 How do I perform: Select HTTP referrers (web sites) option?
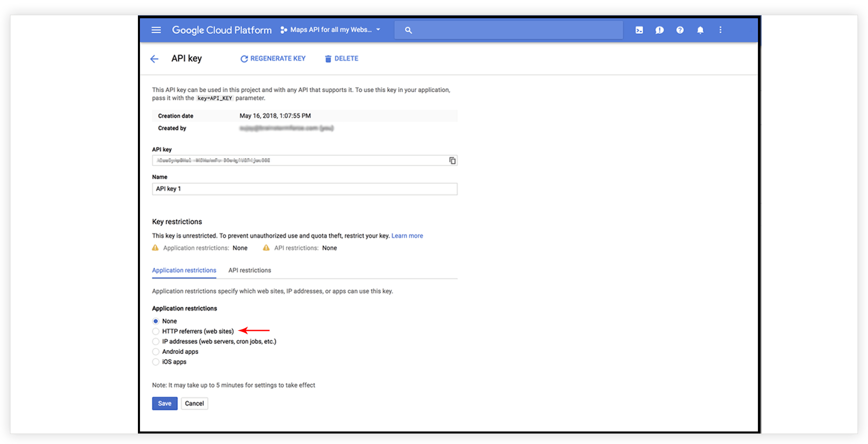[x=156, y=331]
